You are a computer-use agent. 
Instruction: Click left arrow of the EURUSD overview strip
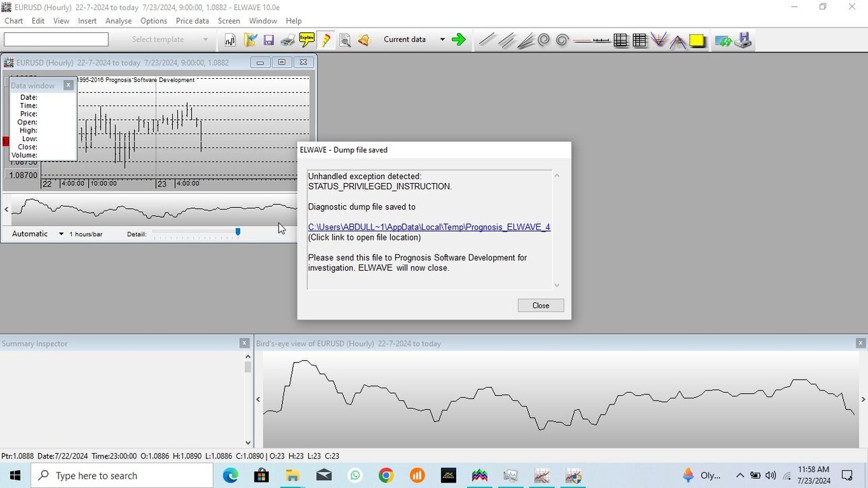[7, 210]
